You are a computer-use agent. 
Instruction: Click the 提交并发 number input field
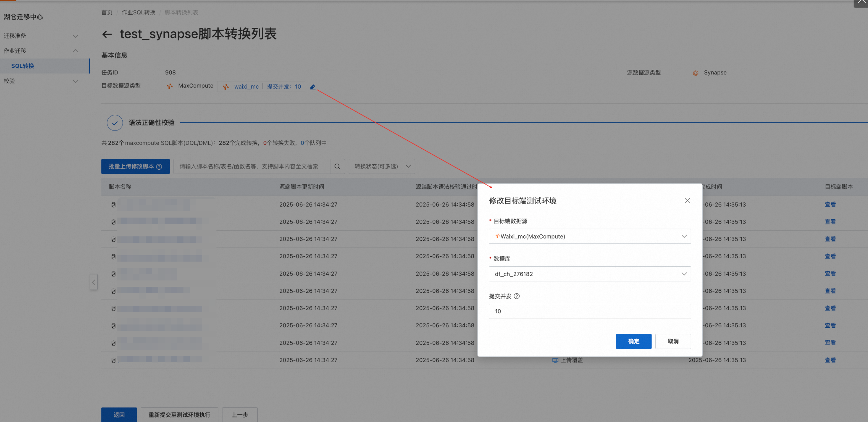point(589,311)
